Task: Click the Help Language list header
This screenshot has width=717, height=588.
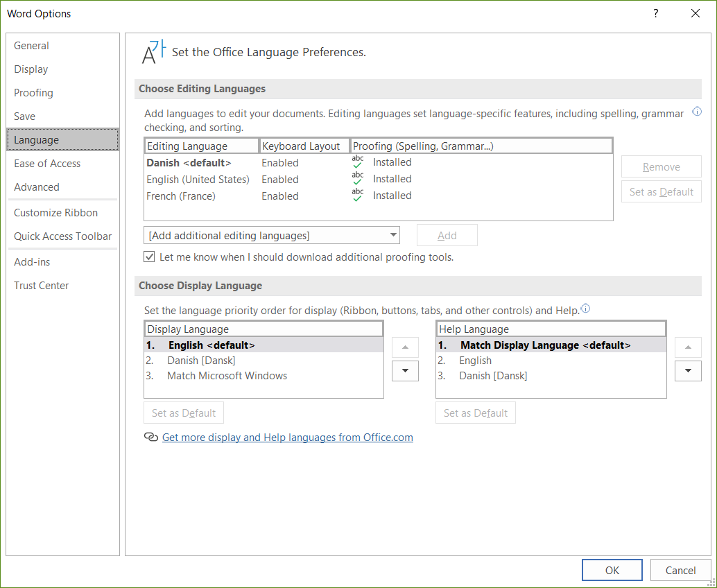Action: tap(551, 329)
